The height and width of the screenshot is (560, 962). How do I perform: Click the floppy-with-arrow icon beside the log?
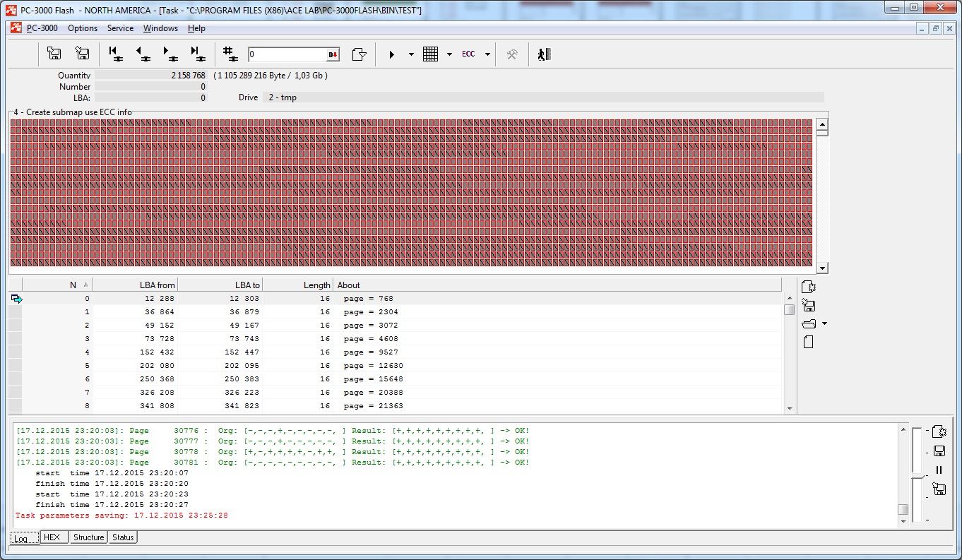(x=939, y=488)
